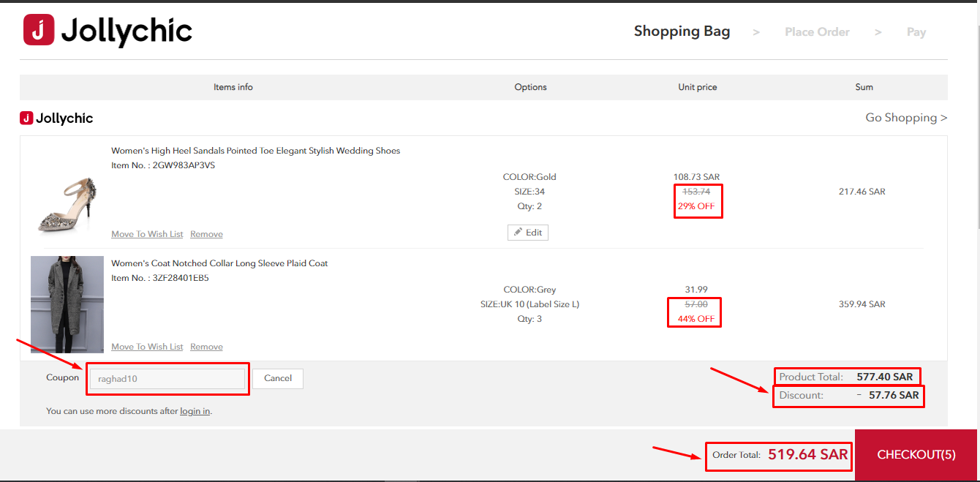Remove the plaid coat from the bag
This screenshot has height=482, width=980.
coord(206,347)
